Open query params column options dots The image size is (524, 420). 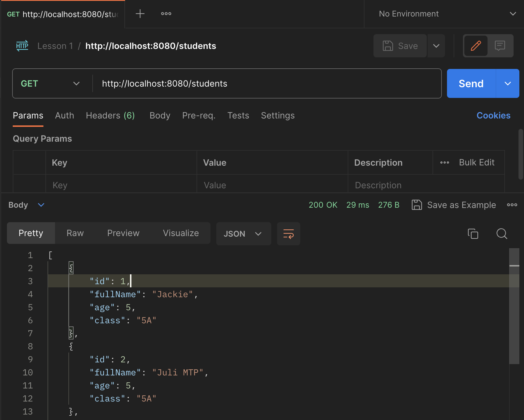pos(444,162)
